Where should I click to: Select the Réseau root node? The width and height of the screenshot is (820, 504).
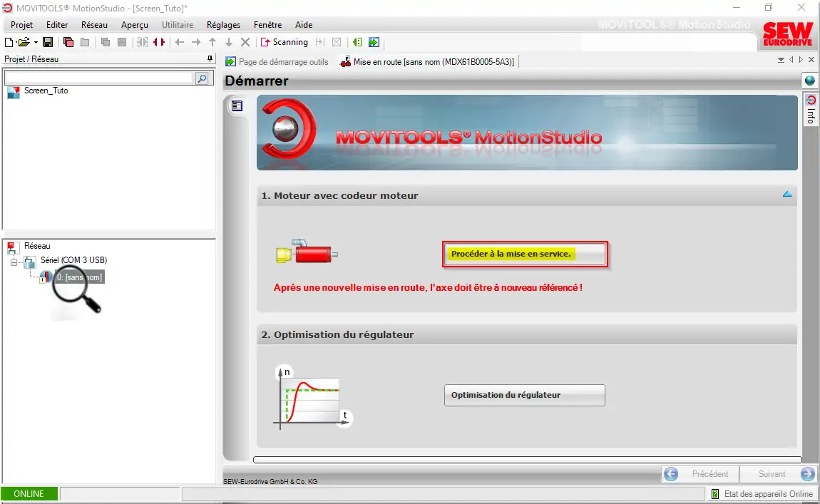point(37,246)
